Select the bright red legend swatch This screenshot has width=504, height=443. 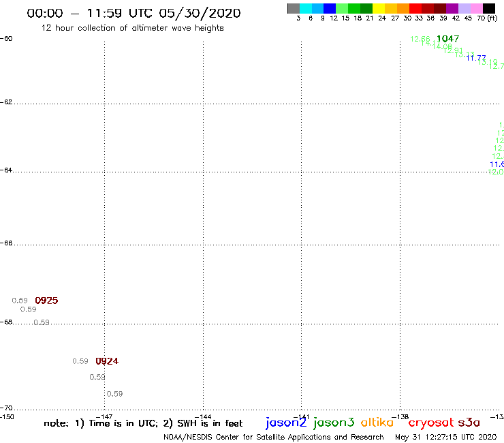(x=415, y=8)
